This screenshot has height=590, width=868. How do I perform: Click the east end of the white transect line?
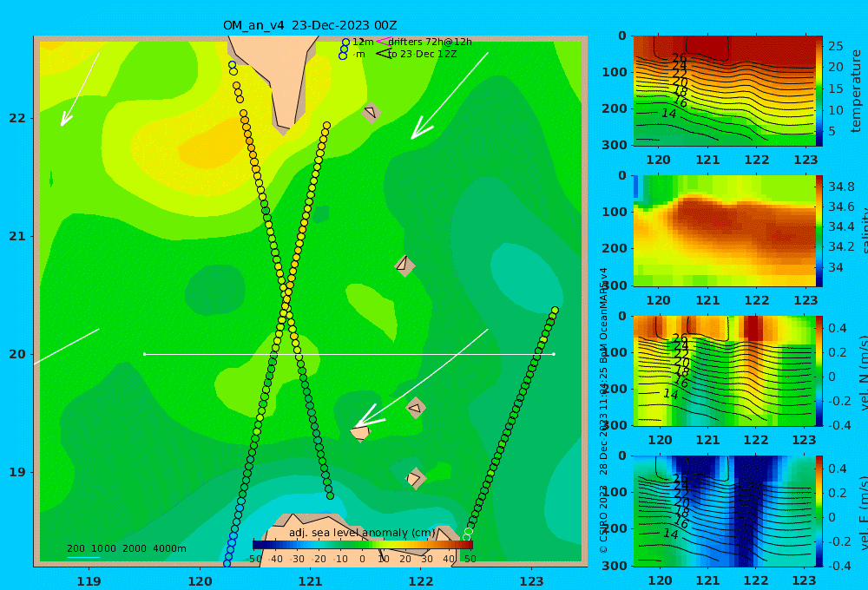pos(554,354)
